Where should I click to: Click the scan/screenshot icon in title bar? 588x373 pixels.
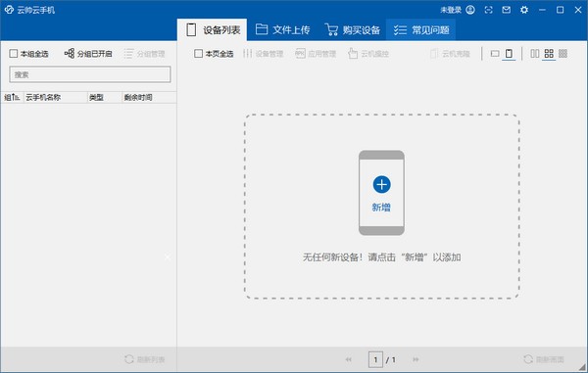488,10
